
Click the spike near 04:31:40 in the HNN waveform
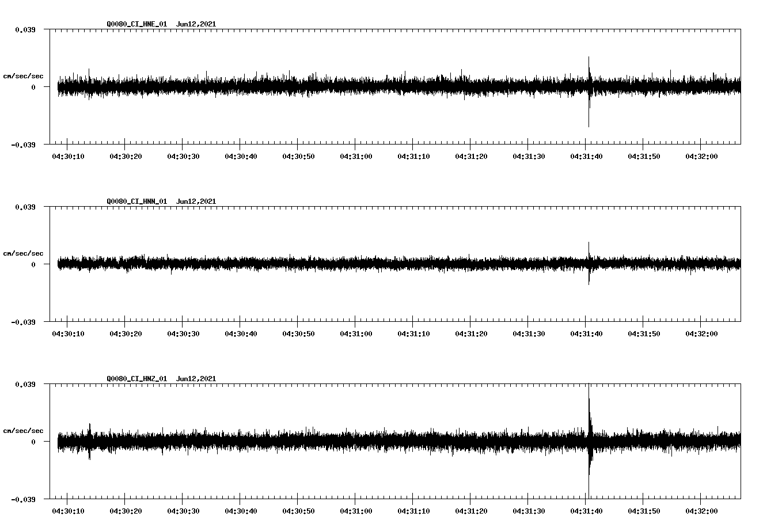[589, 263]
